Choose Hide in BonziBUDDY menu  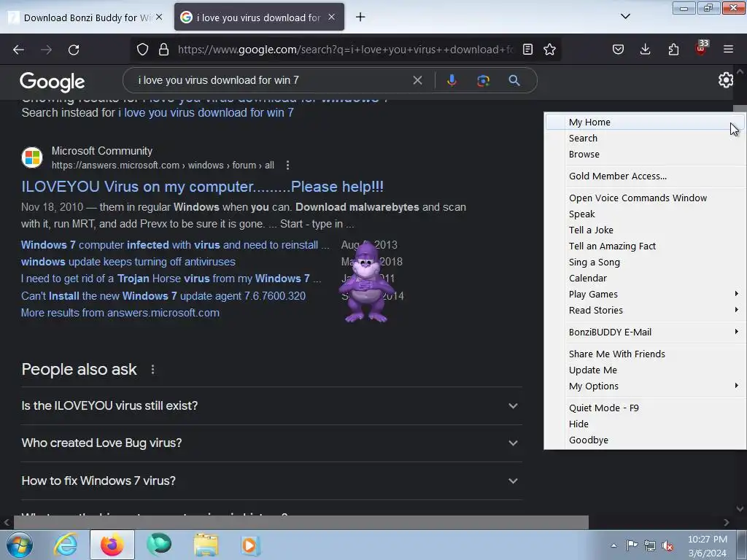[x=645, y=424]
